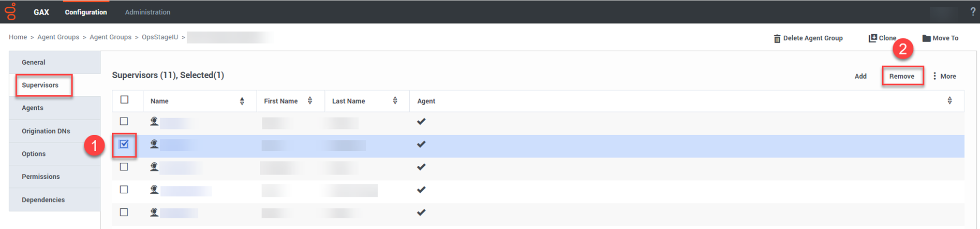Viewport: 980px width, 229px height.
Task: Click the Add button
Action: (860, 76)
